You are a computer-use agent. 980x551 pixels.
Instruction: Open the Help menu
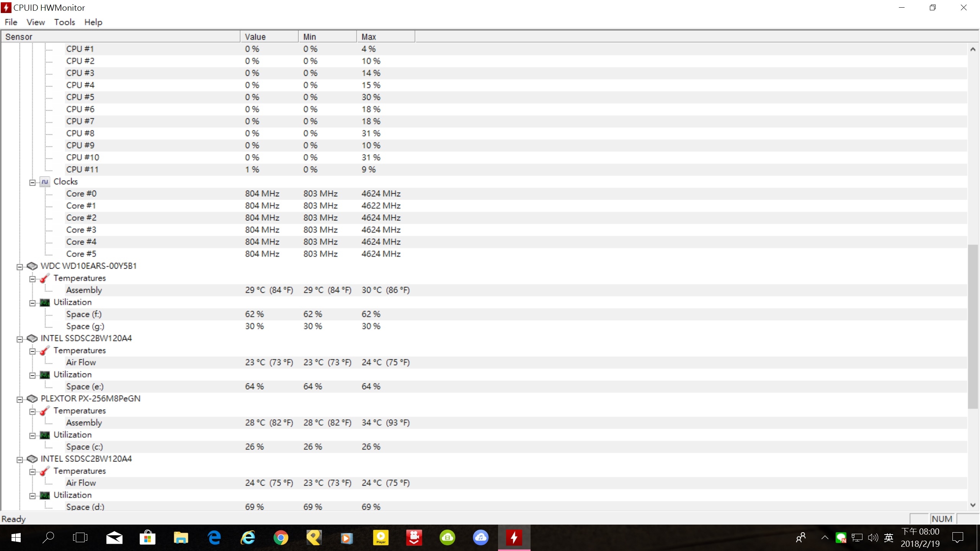pos(93,22)
